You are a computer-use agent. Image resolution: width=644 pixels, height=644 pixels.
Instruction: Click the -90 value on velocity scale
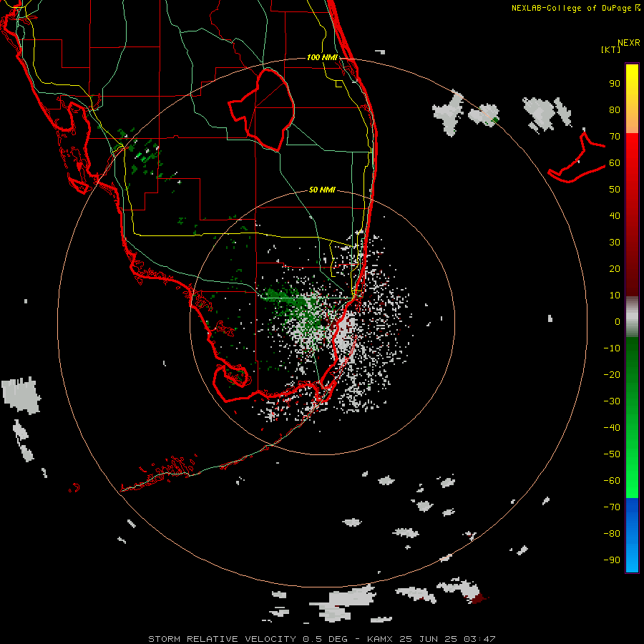612,560
